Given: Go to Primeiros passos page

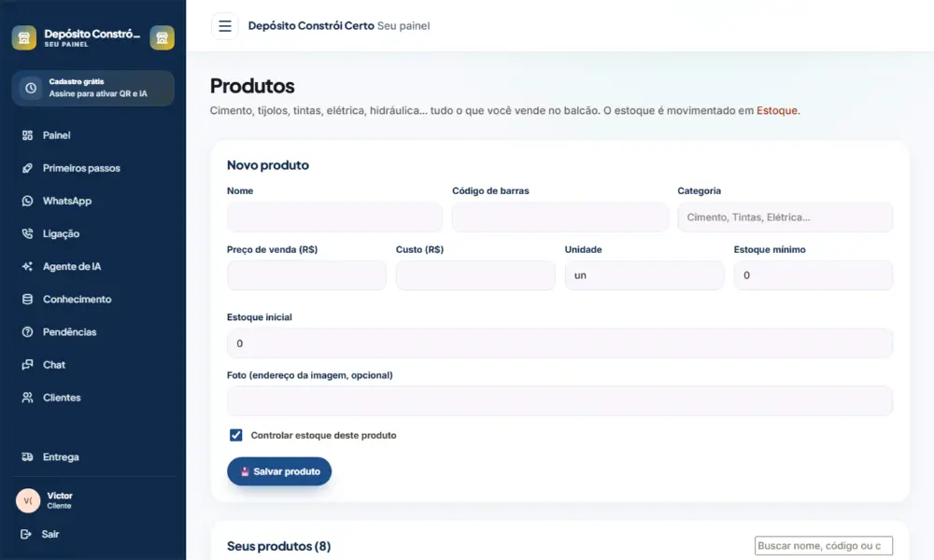Looking at the screenshot, I should pos(92,168).
